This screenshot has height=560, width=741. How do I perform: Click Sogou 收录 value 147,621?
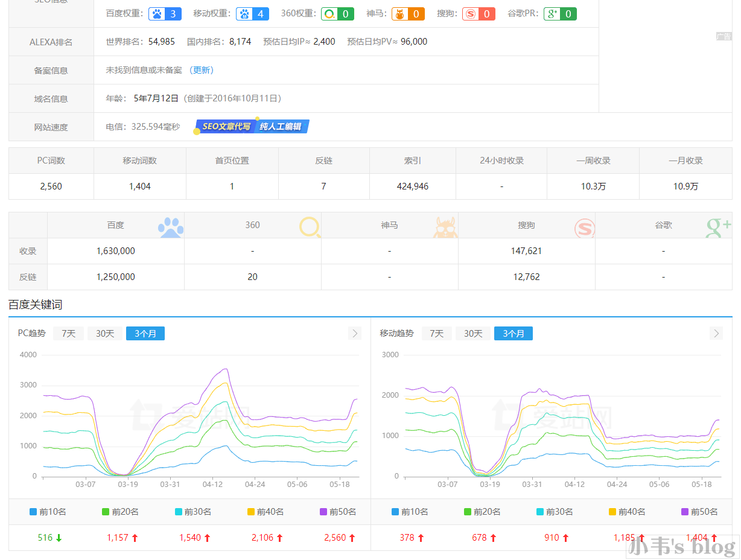coord(526,251)
